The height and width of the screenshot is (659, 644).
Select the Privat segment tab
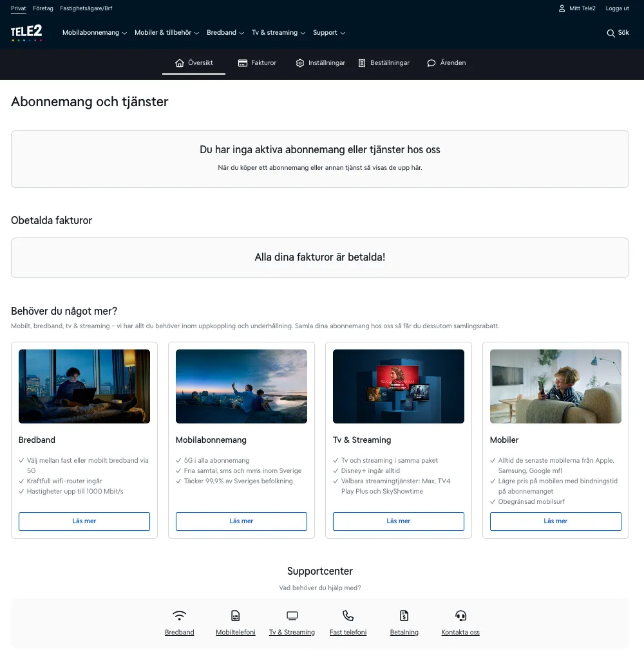pyautogui.click(x=19, y=8)
